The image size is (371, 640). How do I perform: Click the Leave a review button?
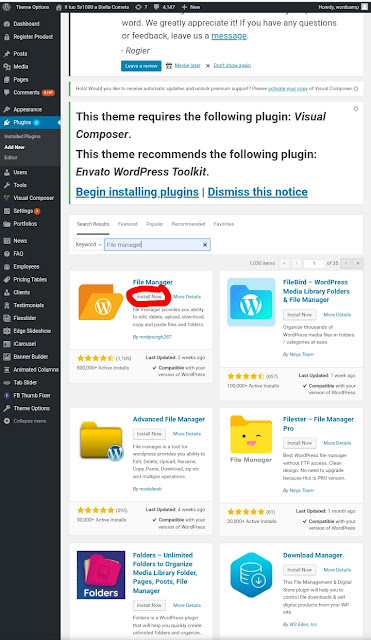coord(141,66)
